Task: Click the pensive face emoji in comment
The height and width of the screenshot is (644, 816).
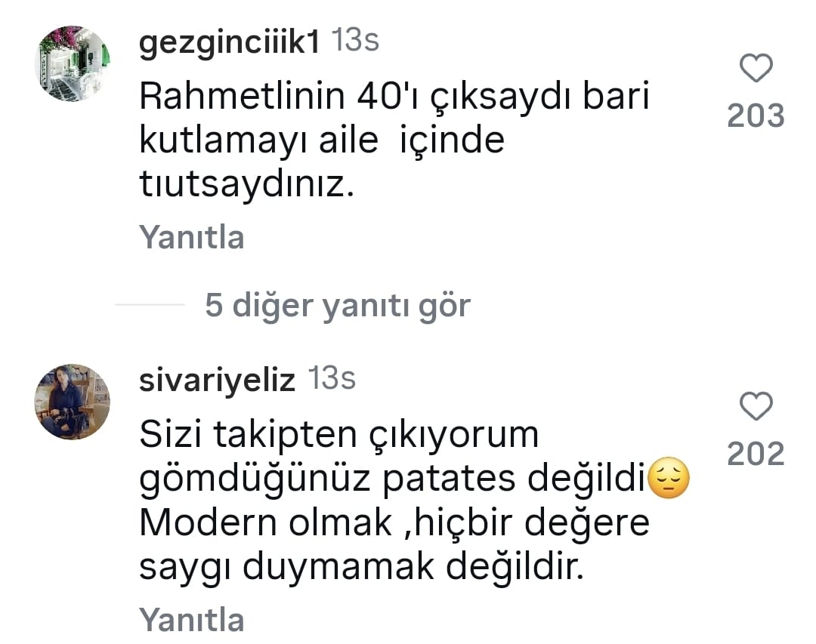Action: coord(669,478)
